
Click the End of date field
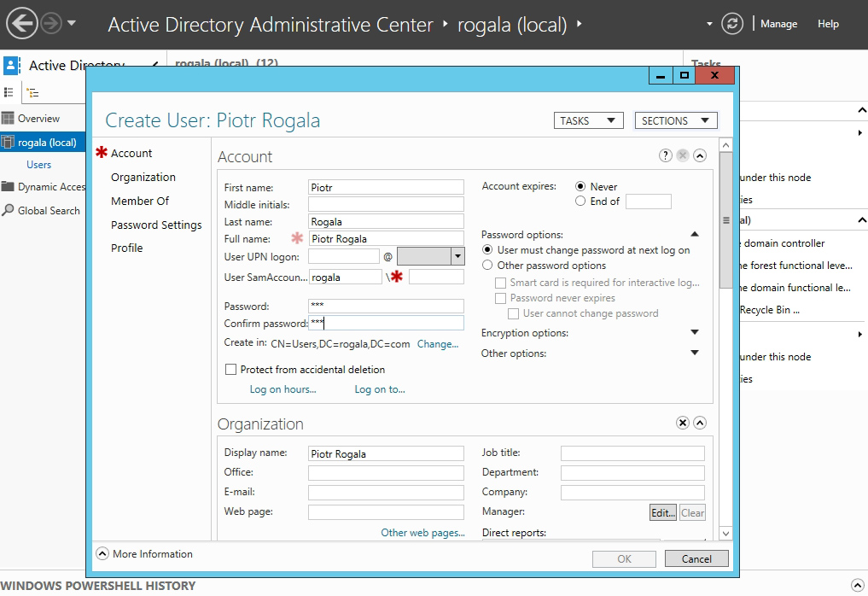(x=649, y=201)
